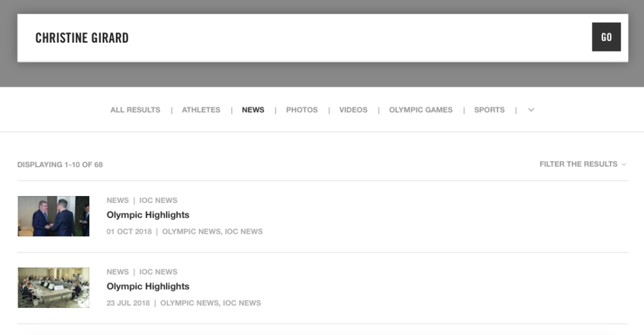The width and height of the screenshot is (644, 335).
Task: Click News category label above first result
Action: pyautogui.click(x=118, y=200)
